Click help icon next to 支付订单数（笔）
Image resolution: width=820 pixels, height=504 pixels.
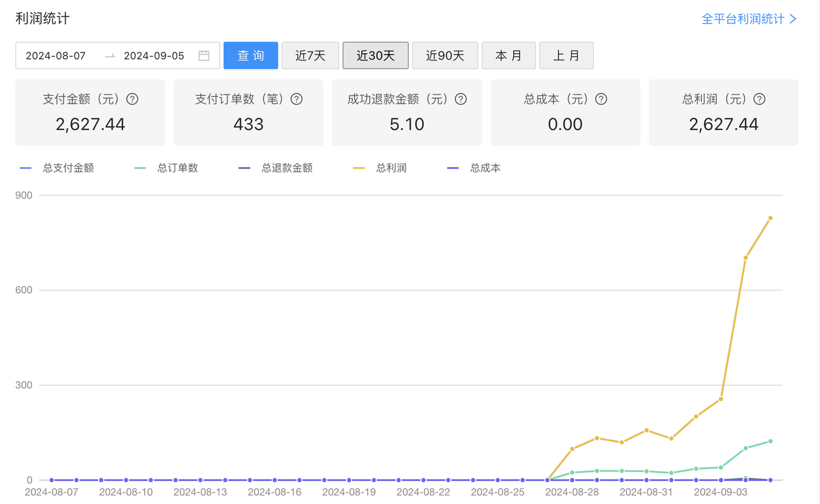296,99
